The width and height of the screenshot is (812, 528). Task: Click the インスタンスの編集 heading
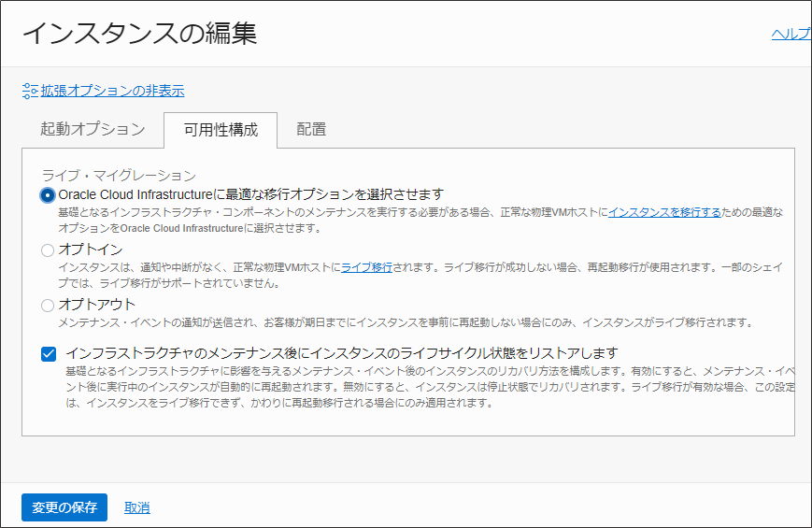click(x=140, y=34)
